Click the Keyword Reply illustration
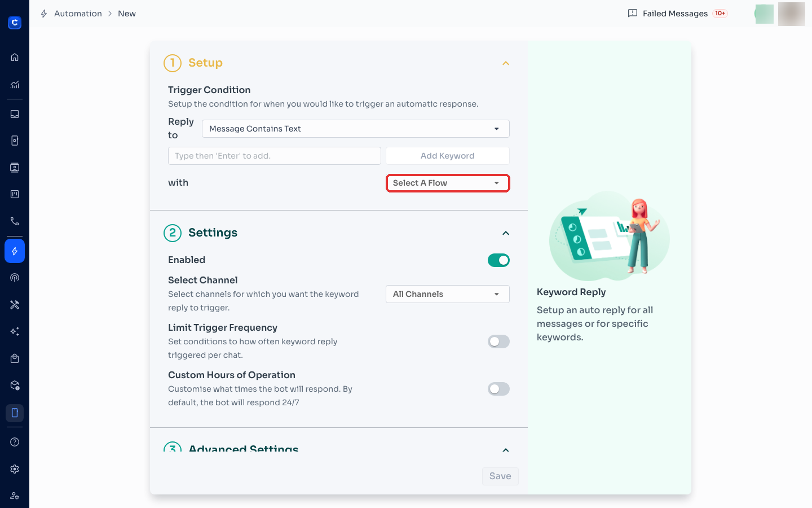 pyautogui.click(x=610, y=236)
